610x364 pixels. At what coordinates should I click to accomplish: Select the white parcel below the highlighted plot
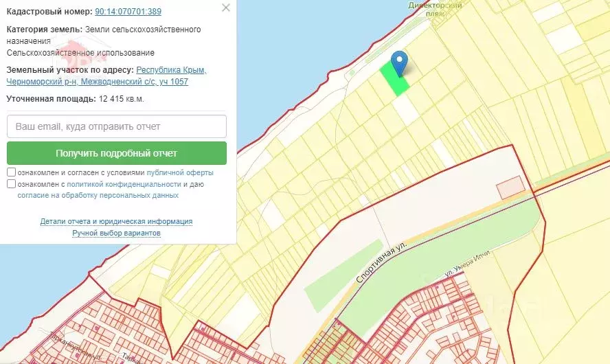pyautogui.click(x=406, y=110)
